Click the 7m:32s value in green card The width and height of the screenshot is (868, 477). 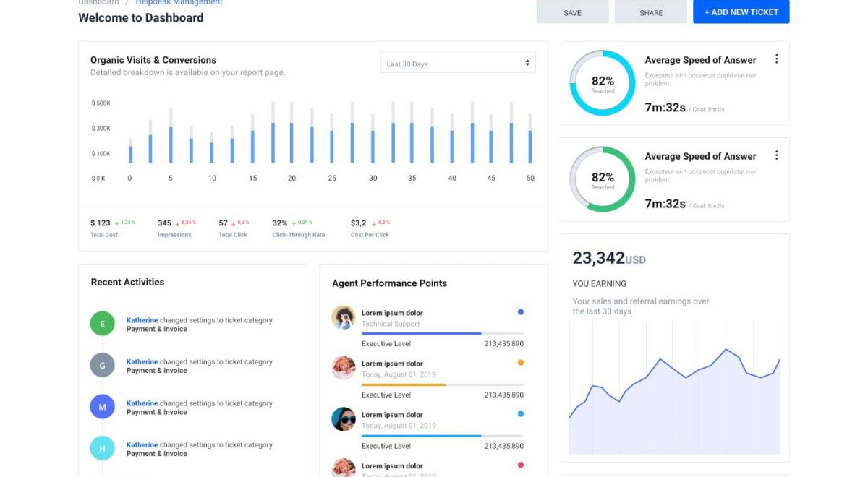click(x=665, y=204)
